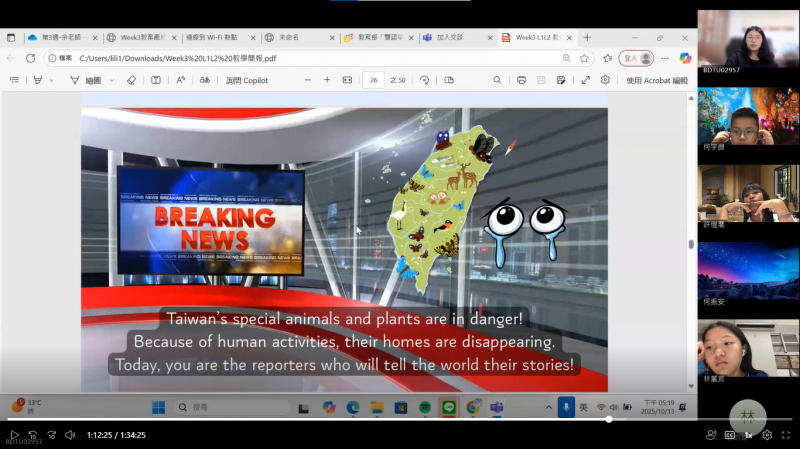This screenshot has width=800, height=449.
Task: Open the PDF settings gear icon
Action: (x=605, y=80)
